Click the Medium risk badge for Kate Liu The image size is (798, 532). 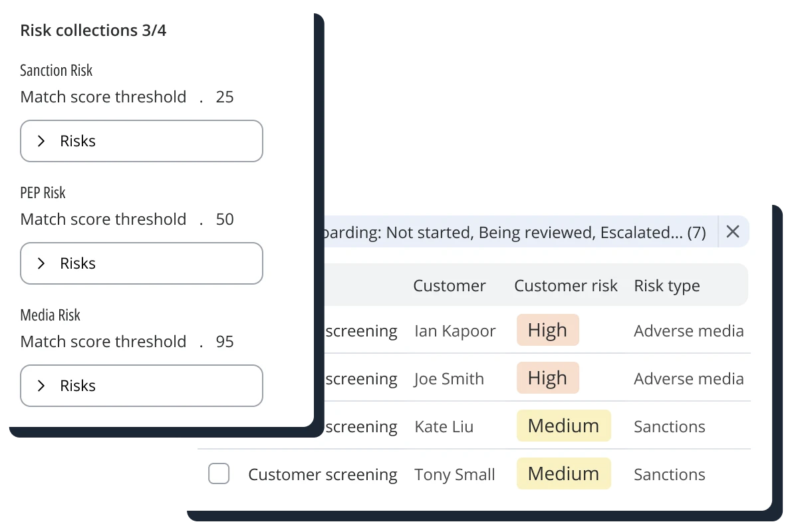(563, 426)
